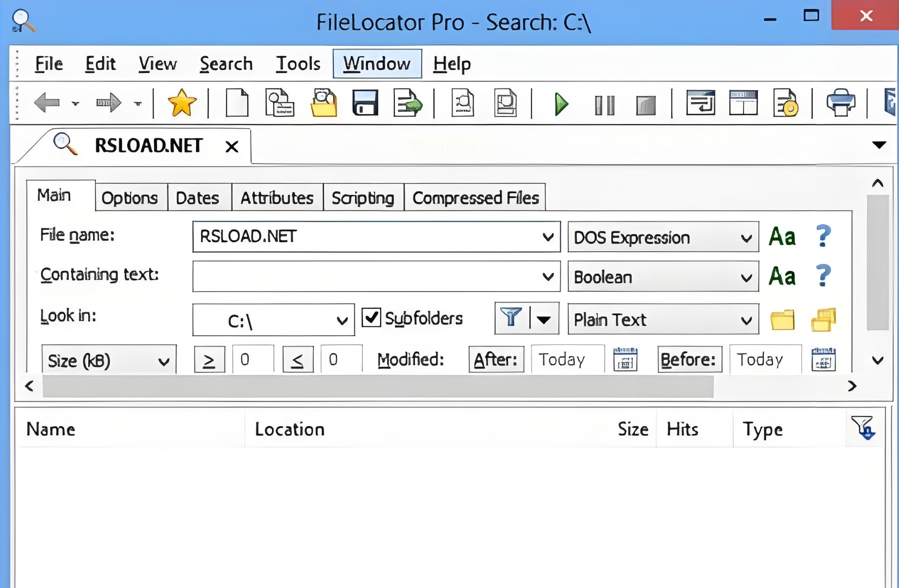The image size is (899, 588).
Task: Toggle the Before date button
Action: [689, 359]
